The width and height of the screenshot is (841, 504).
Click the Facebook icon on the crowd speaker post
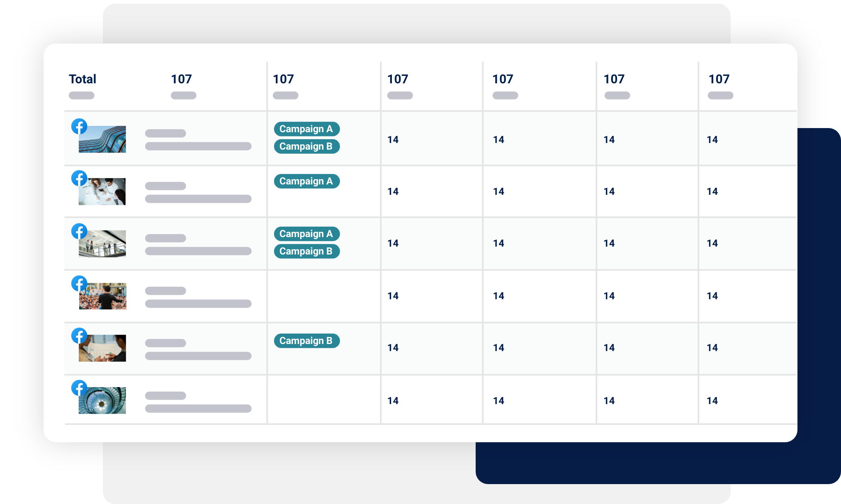79,283
